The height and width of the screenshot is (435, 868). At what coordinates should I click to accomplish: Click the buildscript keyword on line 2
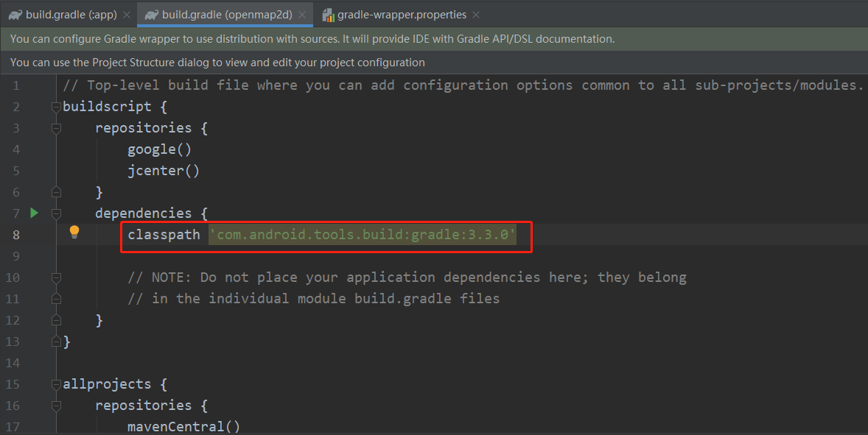(107, 107)
